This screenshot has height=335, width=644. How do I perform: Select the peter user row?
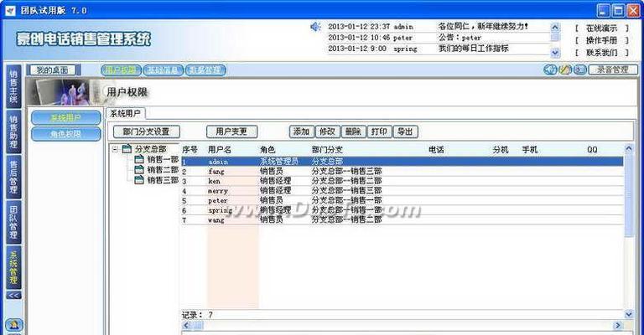click(x=402, y=200)
